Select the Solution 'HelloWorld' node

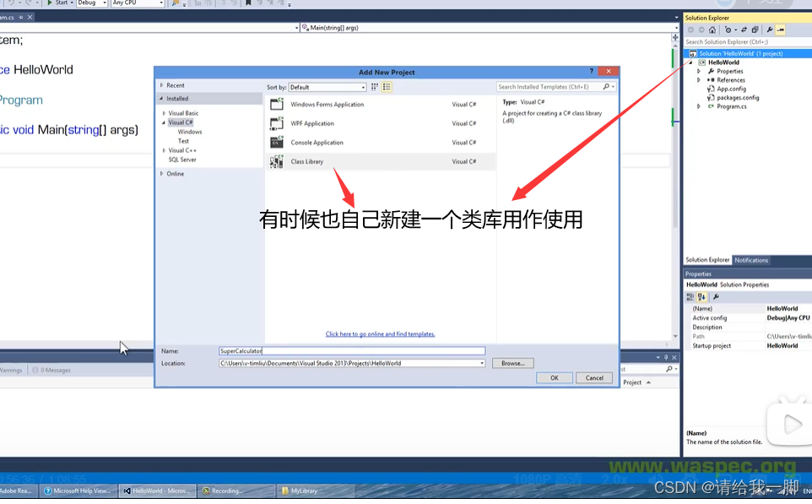pyautogui.click(x=740, y=53)
